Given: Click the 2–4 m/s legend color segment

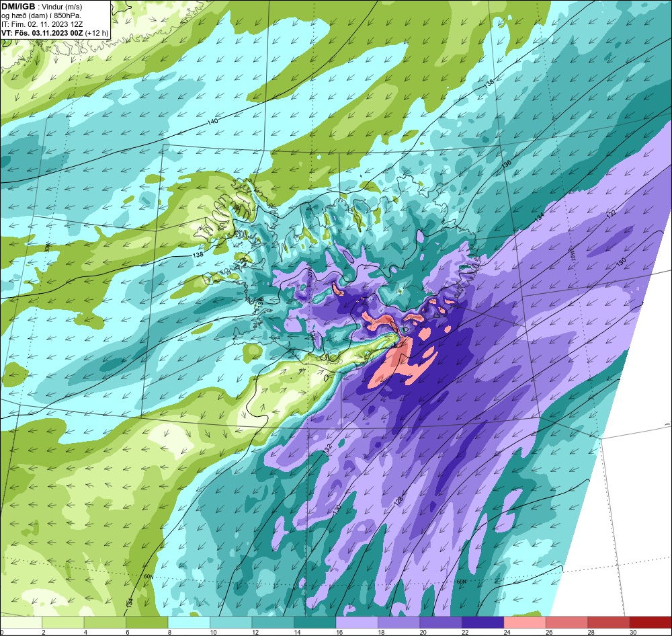Looking at the screenshot, I should pyautogui.click(x=63, y=622).
